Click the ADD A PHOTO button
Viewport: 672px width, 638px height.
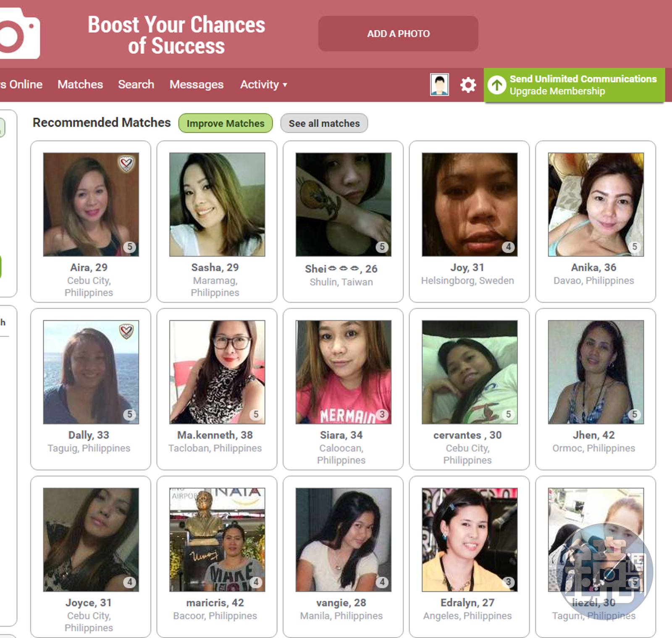[398, 34]
